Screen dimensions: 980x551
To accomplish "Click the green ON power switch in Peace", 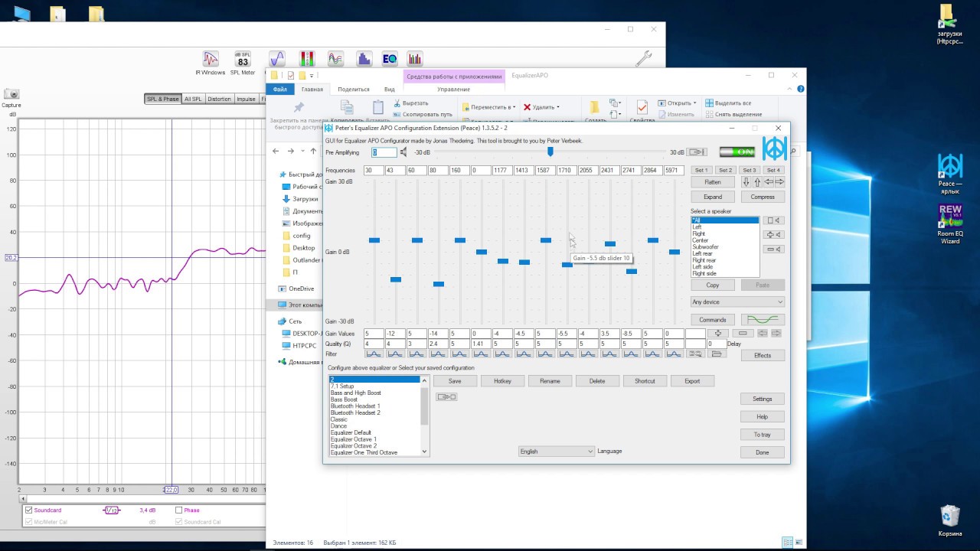I will tap(737, 152).
